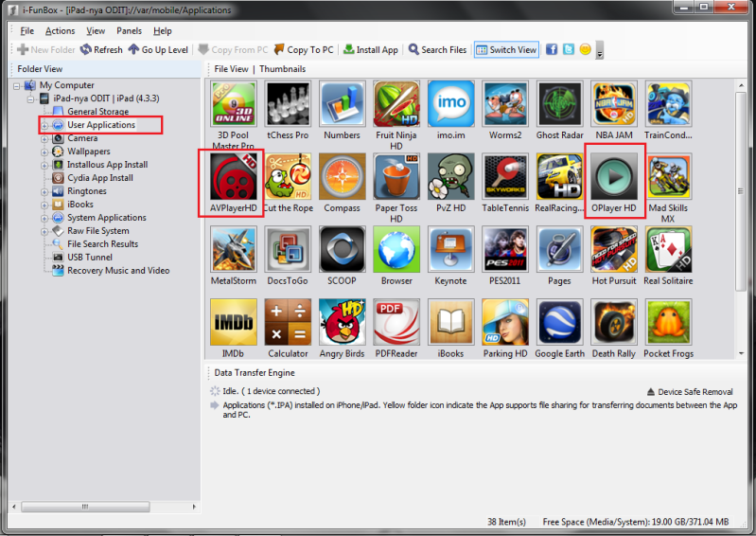Select the OPlayer HD app icon
The width and height of the screenshot is (756, 536).
[614, 176]
